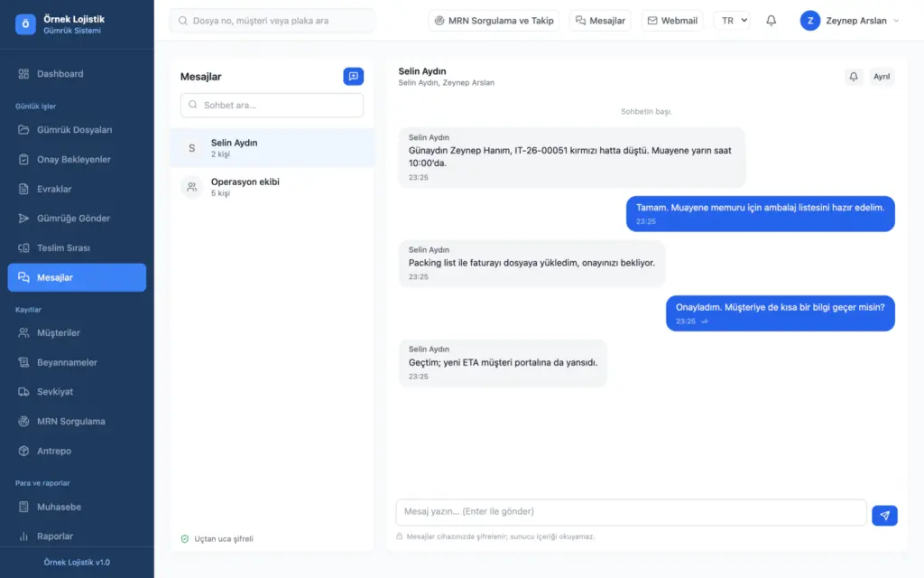924x578 pixels.
Task: Select the Selin Aydın conversation
Action: pyautogui.click(x=273, y=148)
